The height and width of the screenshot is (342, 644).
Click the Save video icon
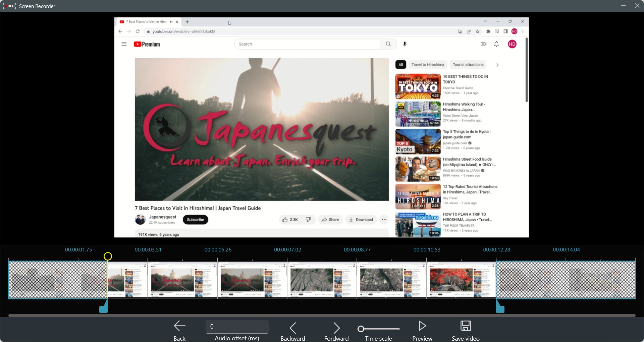click(466, 326)
